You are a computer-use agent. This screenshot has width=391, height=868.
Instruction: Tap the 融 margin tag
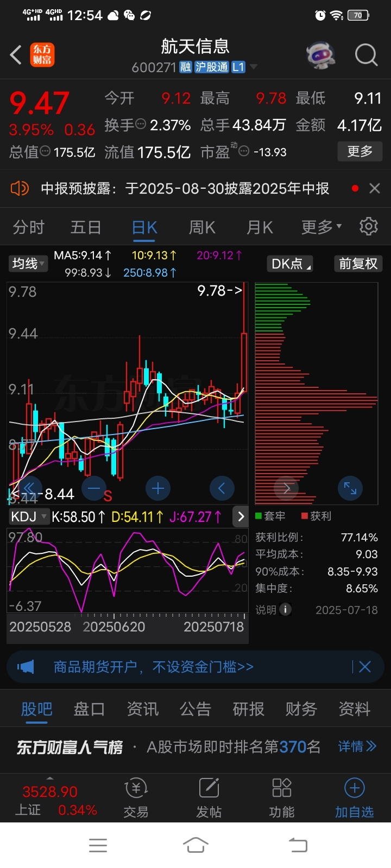[x=186, y=67]
